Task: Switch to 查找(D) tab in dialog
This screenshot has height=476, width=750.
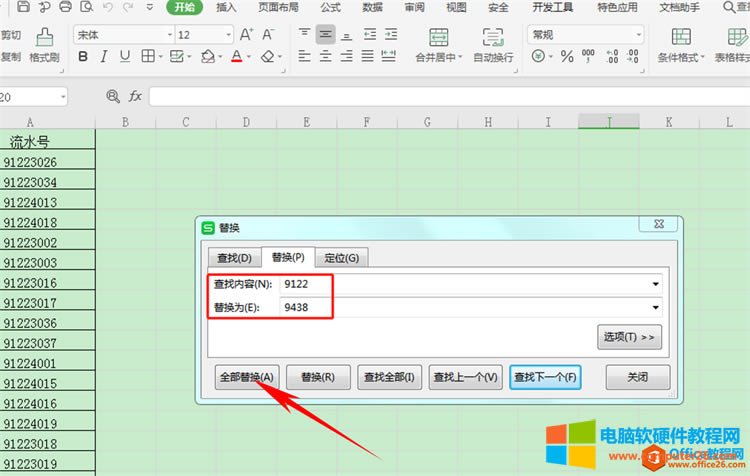Action: coord(234,258)
